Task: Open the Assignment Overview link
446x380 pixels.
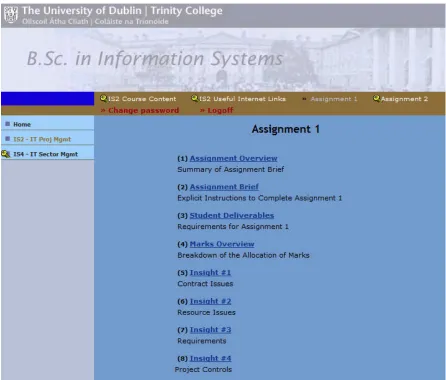Action: (x=233, y=158)
